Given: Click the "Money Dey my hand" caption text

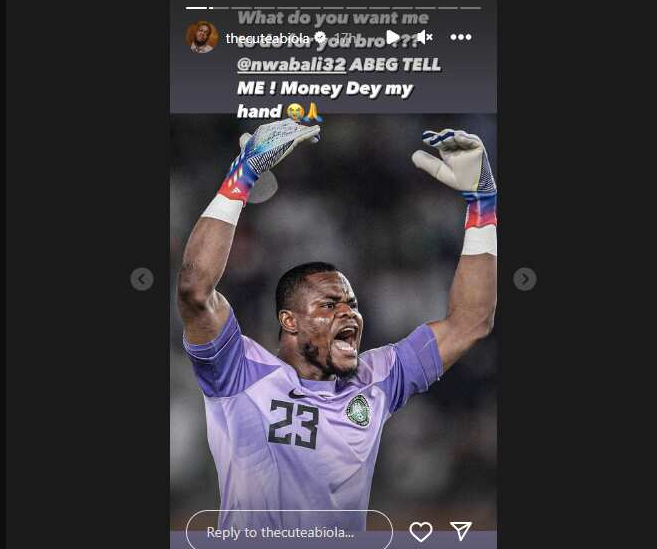Looking at the screenshot, I should (x=326, y=100).
